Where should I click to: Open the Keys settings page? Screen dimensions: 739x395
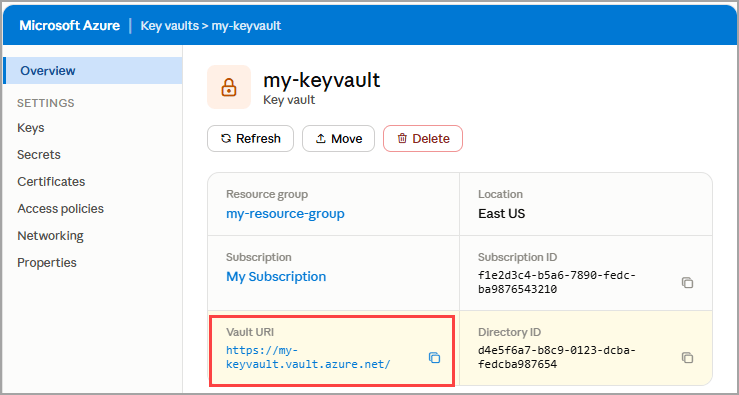tap(31, 128)
